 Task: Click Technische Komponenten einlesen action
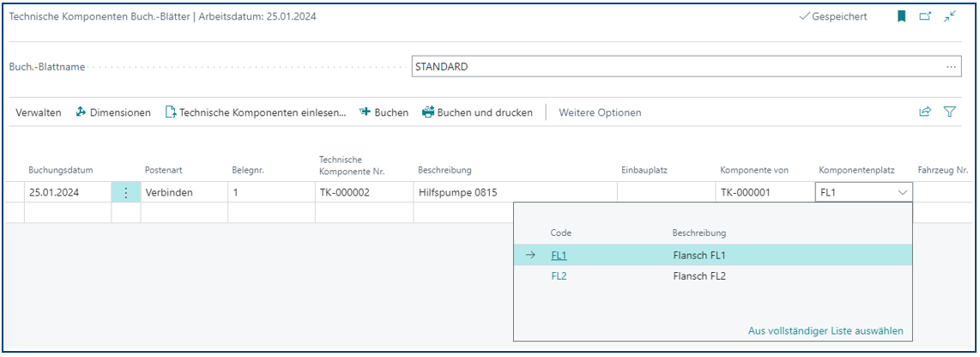pos(256,112)
